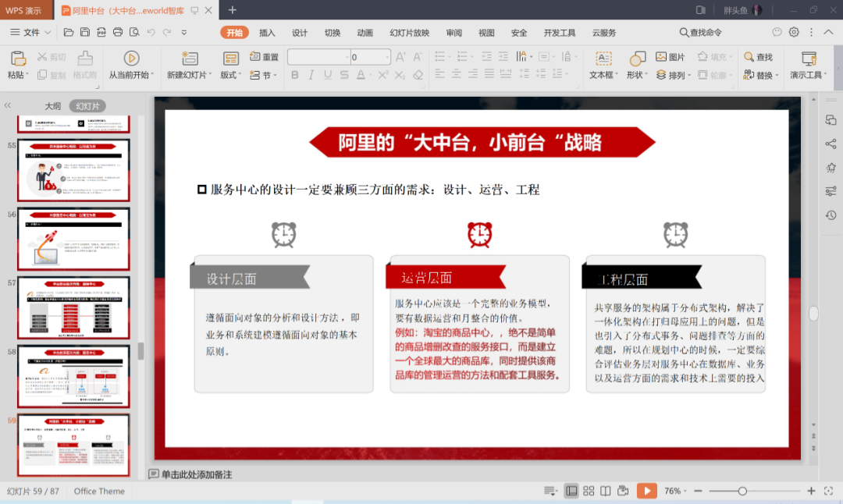843x504 pixels.
Task: Insert a Picture (图片)
Action: tap(670, 57)
